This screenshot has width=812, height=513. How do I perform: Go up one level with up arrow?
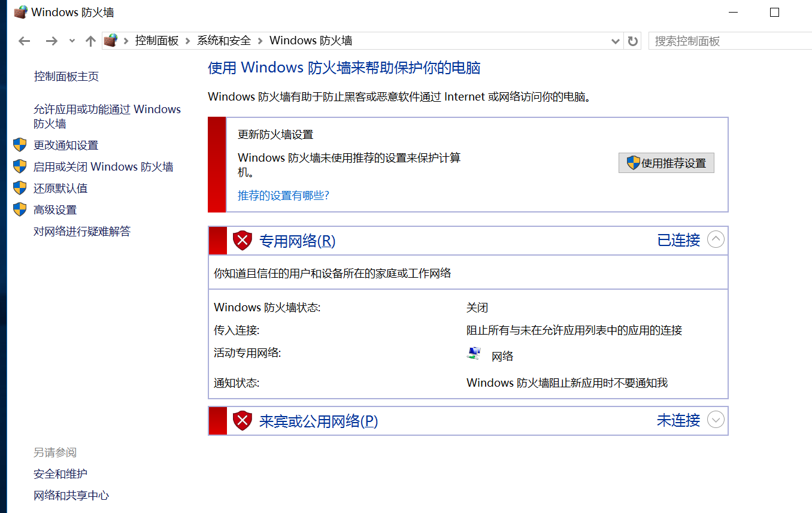pos(90,41)
